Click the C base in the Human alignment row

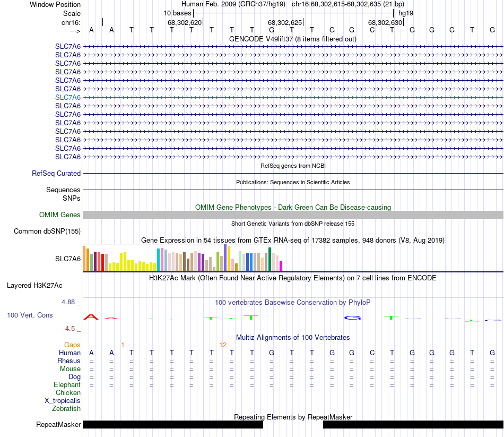372,353
